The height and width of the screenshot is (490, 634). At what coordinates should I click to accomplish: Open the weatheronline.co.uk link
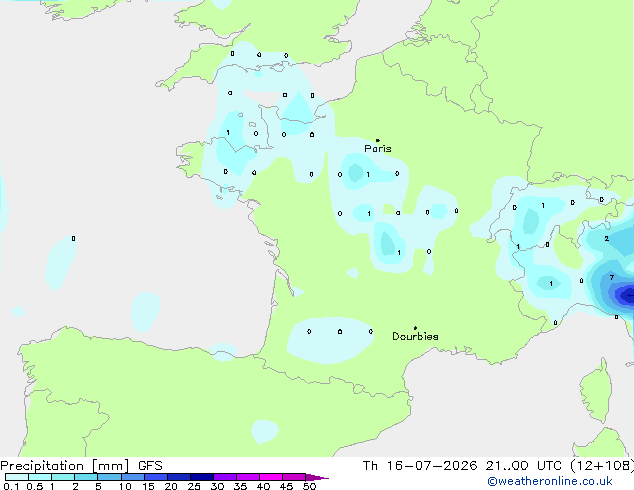tap(550, 481)
